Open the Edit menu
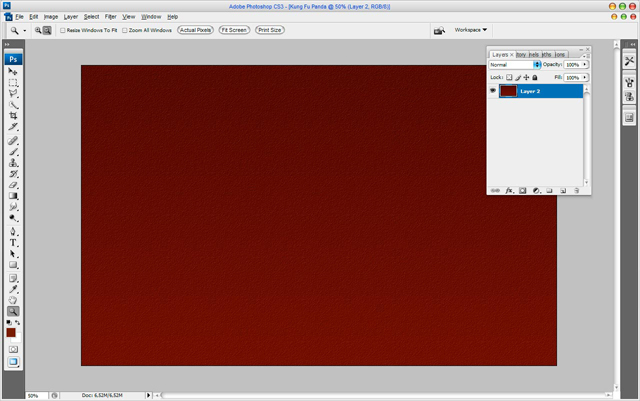Screen dimensions: 640x401 coord(33,17)
